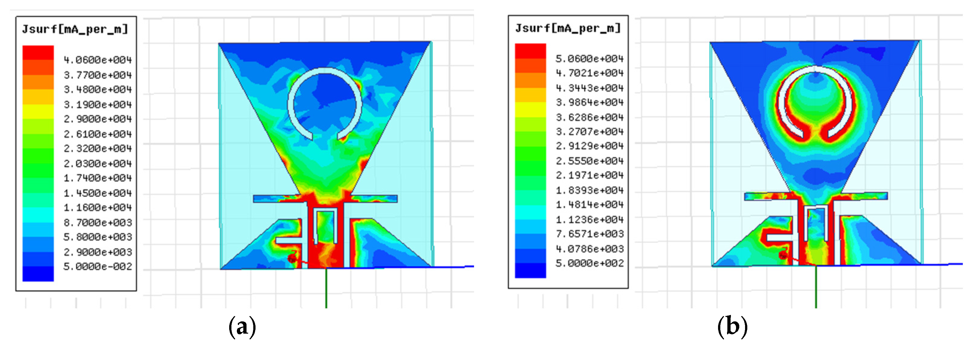Click the green vertical axis line under plot (a)

(326, 289)
